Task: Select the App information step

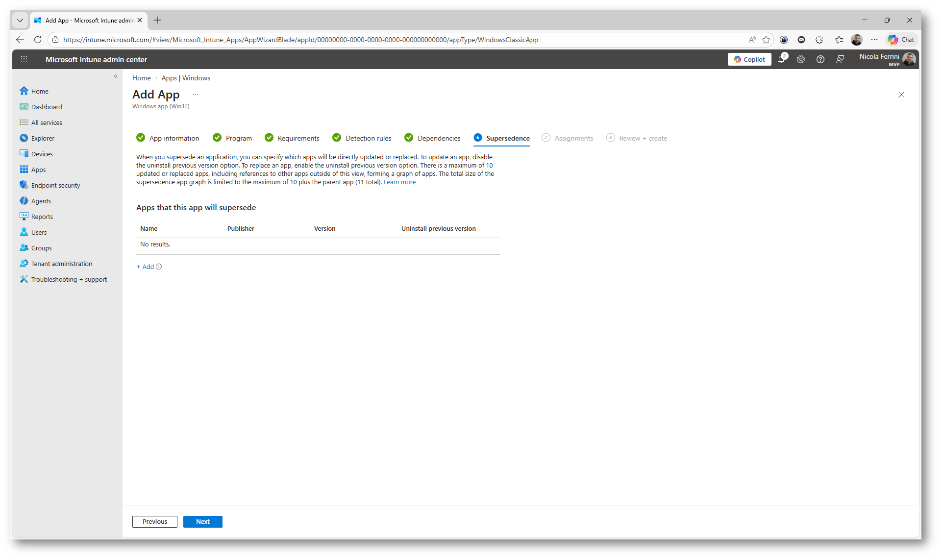Action: (174, 138)
